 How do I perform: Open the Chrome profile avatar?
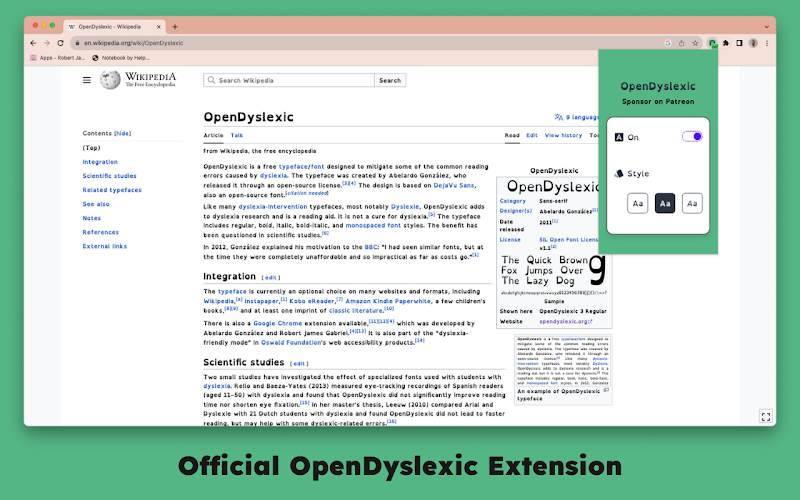(753, 43)
